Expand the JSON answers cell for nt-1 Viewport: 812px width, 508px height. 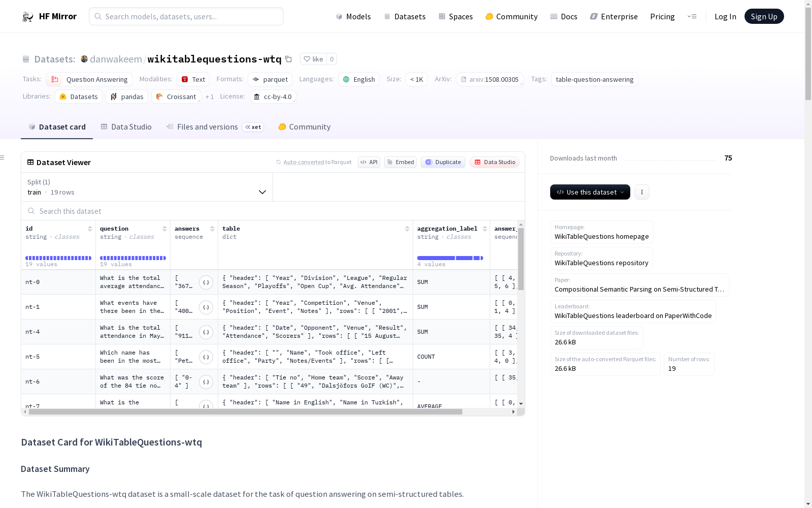[206, 307]
